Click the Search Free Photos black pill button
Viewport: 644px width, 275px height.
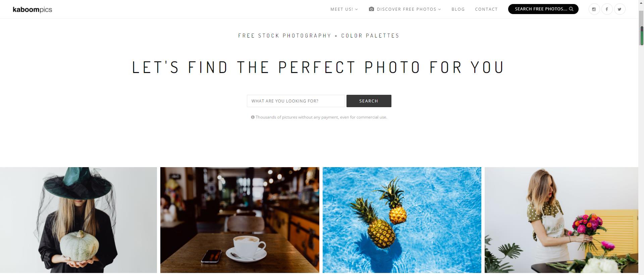[x=543, y=9]
